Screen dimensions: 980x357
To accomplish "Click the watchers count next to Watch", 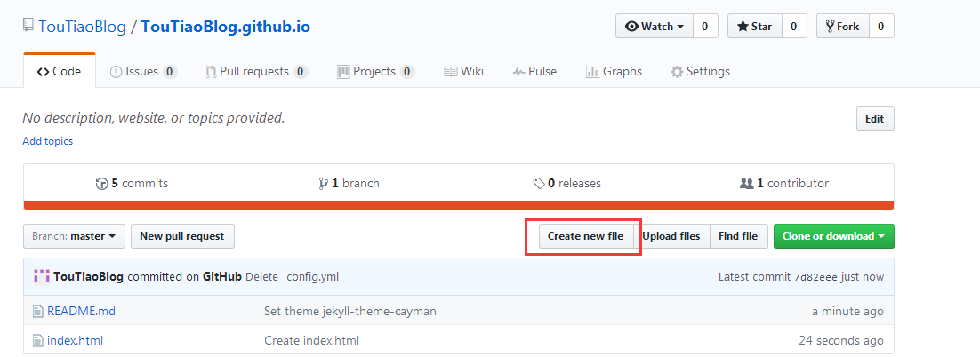I will coord(705,27).
